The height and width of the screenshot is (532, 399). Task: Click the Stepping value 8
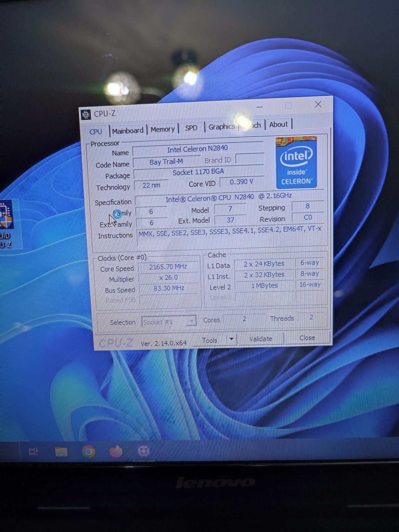tap(307, 206)
